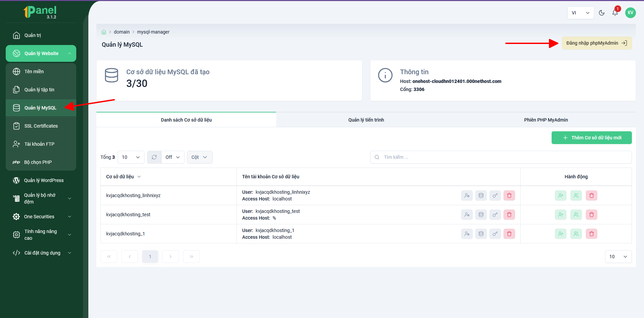Click the Đăng nhập phpMyAdmin button
This screenshot has width=644, height=318.
point(597,43)
